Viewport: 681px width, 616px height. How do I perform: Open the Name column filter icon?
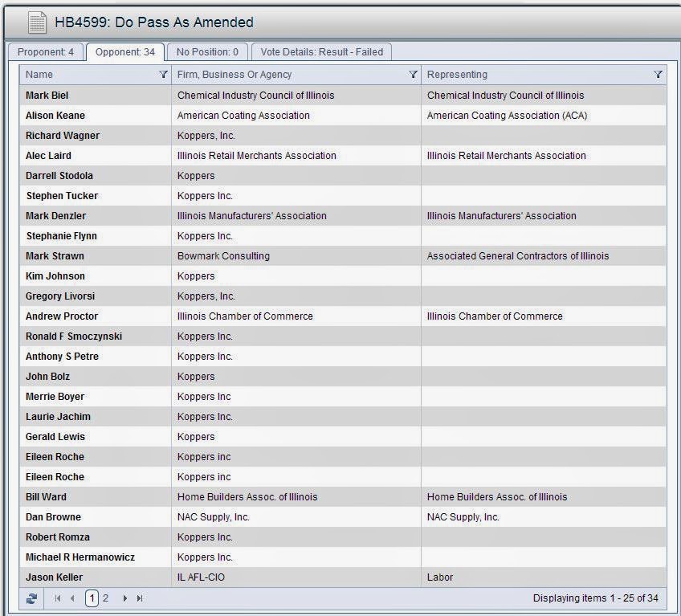[x=163, y=74]
